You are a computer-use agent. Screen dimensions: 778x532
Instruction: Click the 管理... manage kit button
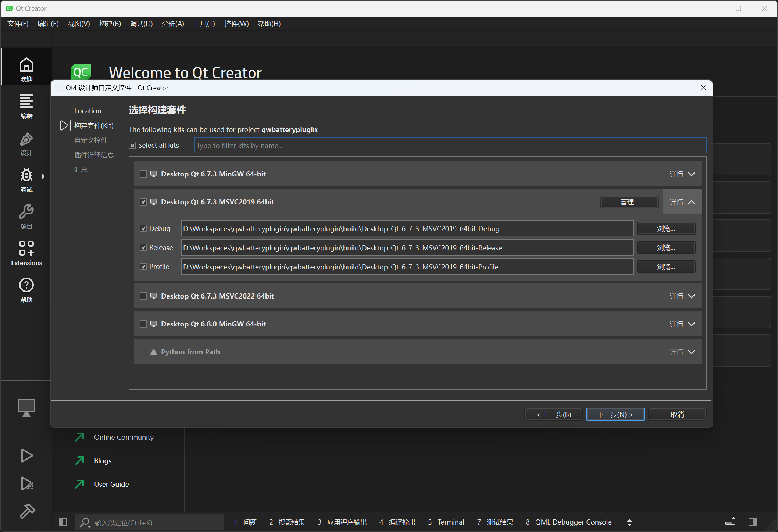click(629, 202)
